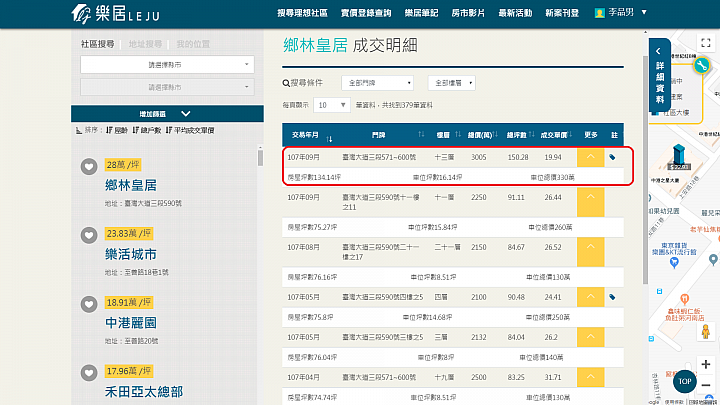Image resolution: width=720 pixels, height=405 pixels.
Task: Switch to 社區搜尋 tab
Action: pyautogui.click(x=97, y=45)
